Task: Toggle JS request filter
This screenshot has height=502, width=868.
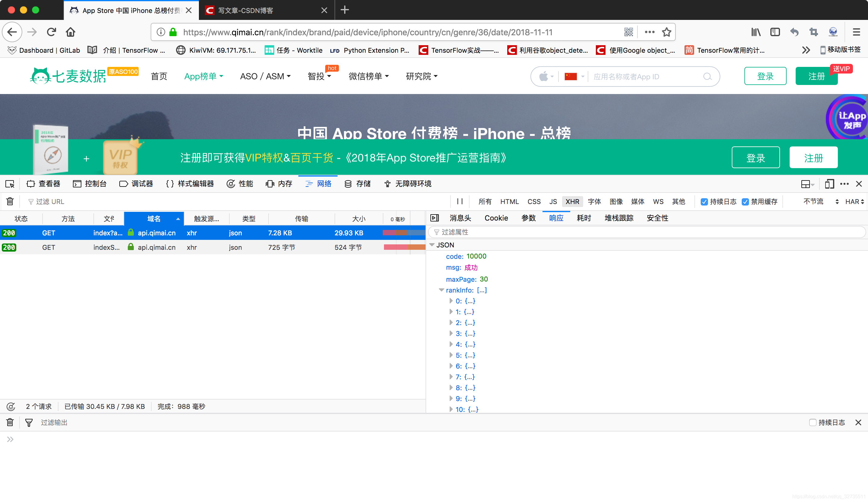Action: (x=553, y=202)
